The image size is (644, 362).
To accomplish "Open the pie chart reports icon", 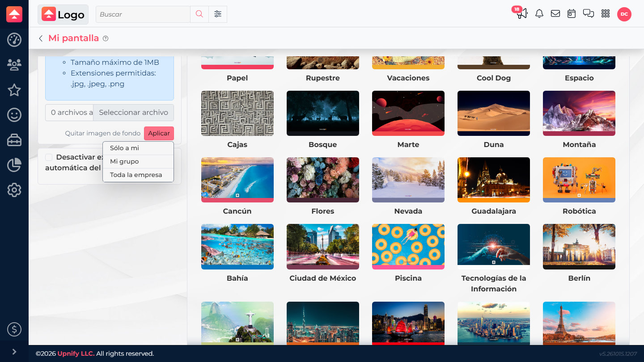I will [x=14, y=165].
